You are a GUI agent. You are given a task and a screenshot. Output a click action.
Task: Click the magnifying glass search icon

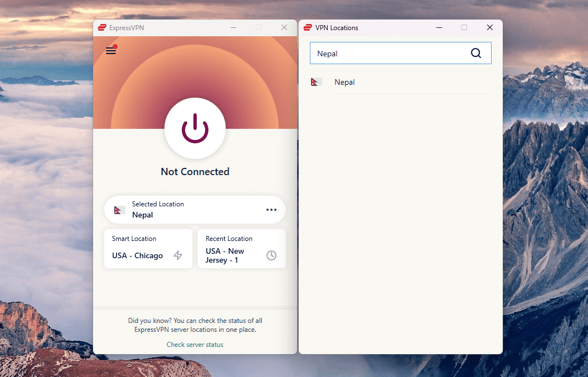[476, 54]
